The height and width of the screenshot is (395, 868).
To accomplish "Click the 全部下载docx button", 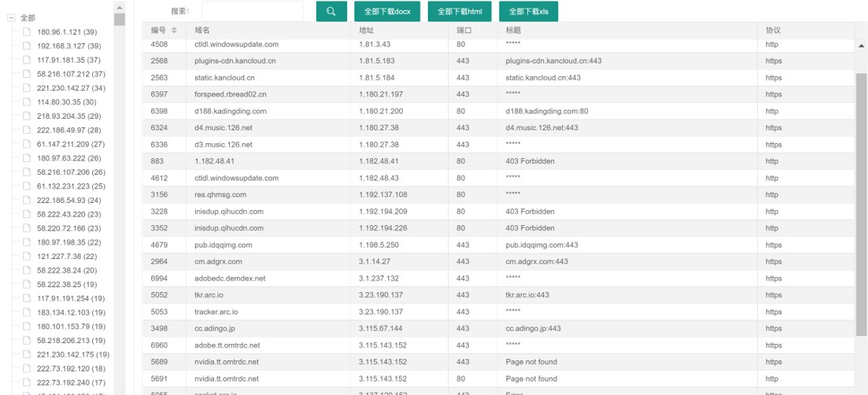I will point(387,11).
